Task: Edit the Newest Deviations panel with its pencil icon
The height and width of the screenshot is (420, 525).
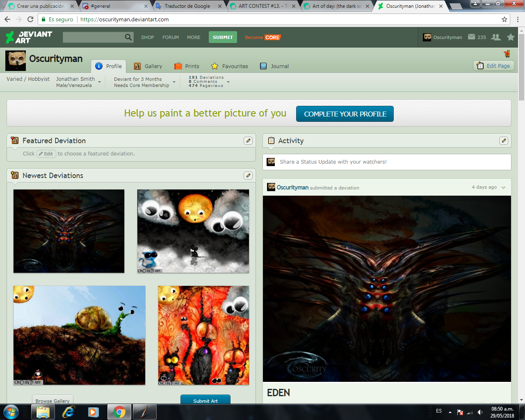Action: [248, 176]
